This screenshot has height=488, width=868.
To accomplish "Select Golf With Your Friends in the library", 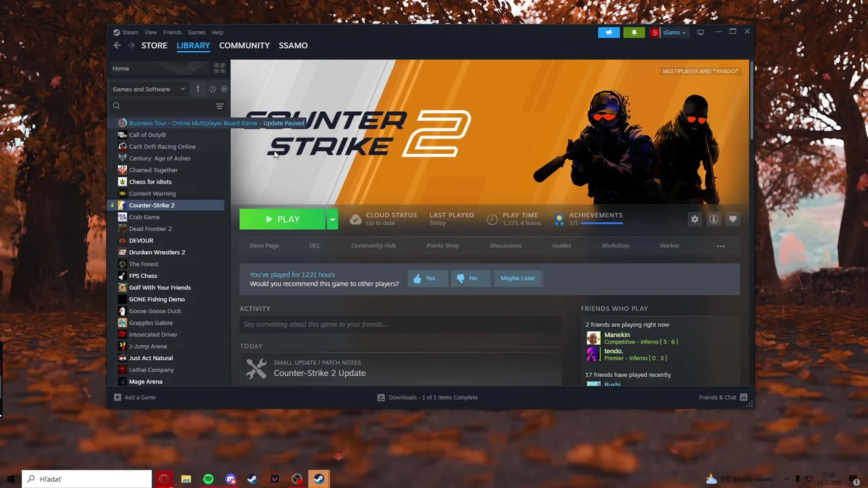I will [x=159, y=287].
